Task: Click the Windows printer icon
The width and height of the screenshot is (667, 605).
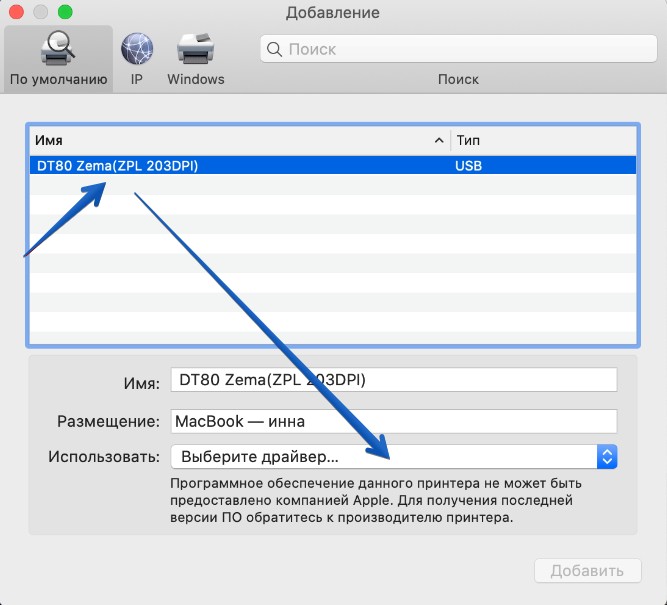Action: pos(195,49)
